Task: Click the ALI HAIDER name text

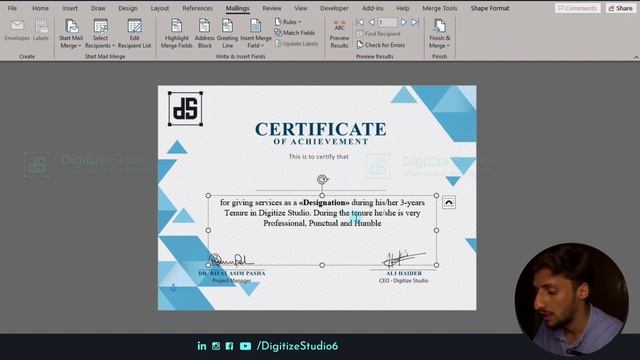Action: tap(404, 273)
